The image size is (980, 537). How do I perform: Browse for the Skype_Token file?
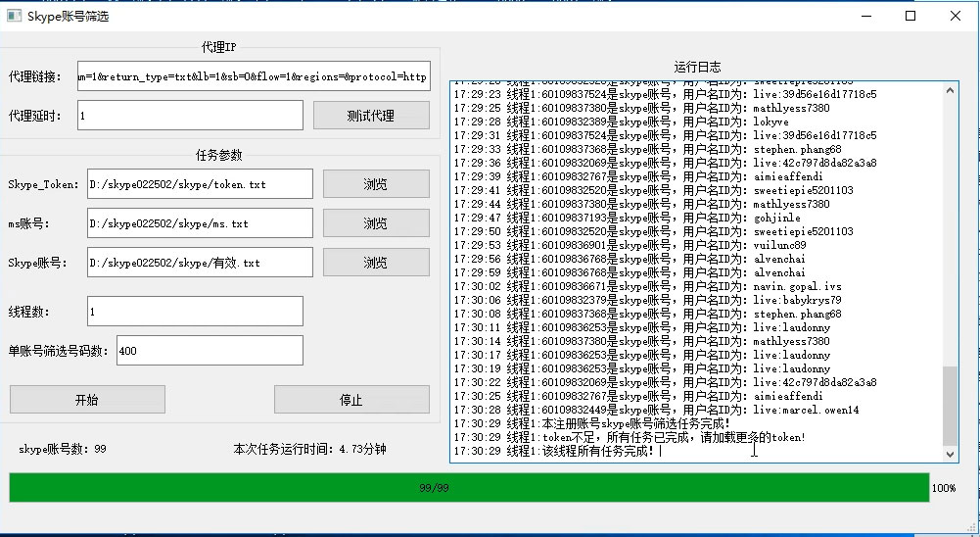[x=376, y=184]
